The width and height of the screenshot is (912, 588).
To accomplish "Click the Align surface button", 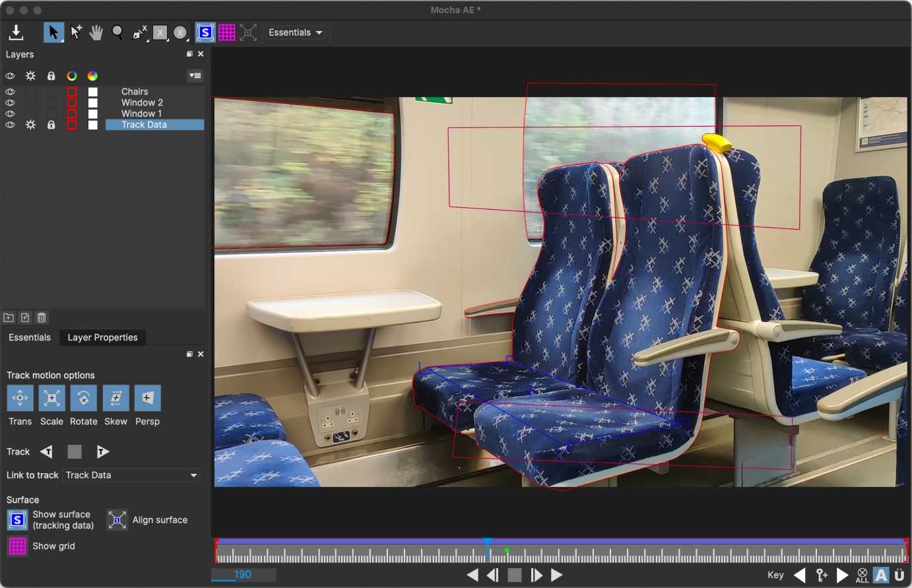I will (x=117, y=520).
